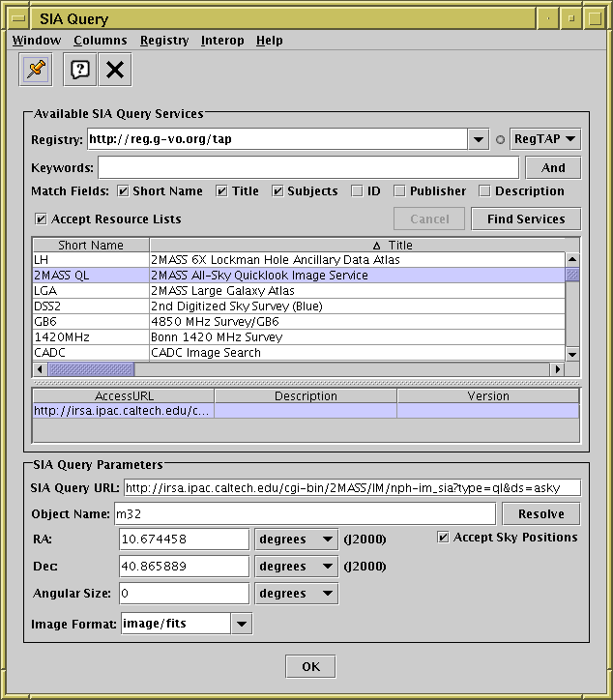This screenshot has width=613, height=700.
Task: Open the Registry menu
Action: (x=164, y=41)
